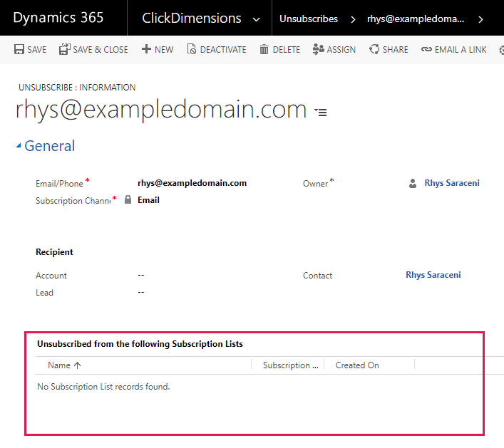504x448 pixels.
Task: Click the Email/Phone field label
Action: click(x=59, y=184)
